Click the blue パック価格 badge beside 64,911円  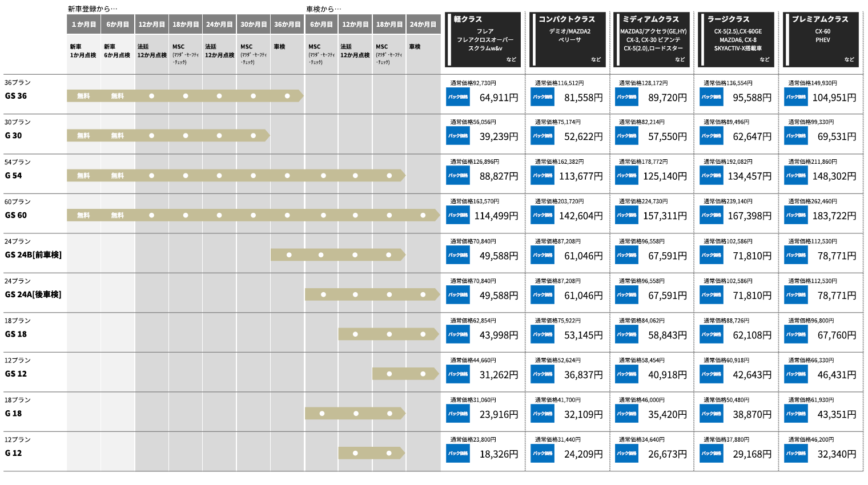(x=458, y=97)
